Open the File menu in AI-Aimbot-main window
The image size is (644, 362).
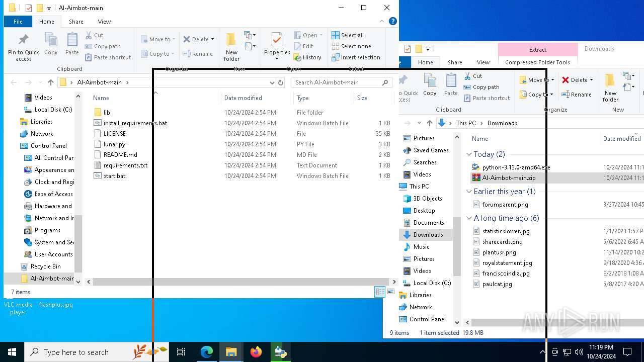[x=18, y=22]
